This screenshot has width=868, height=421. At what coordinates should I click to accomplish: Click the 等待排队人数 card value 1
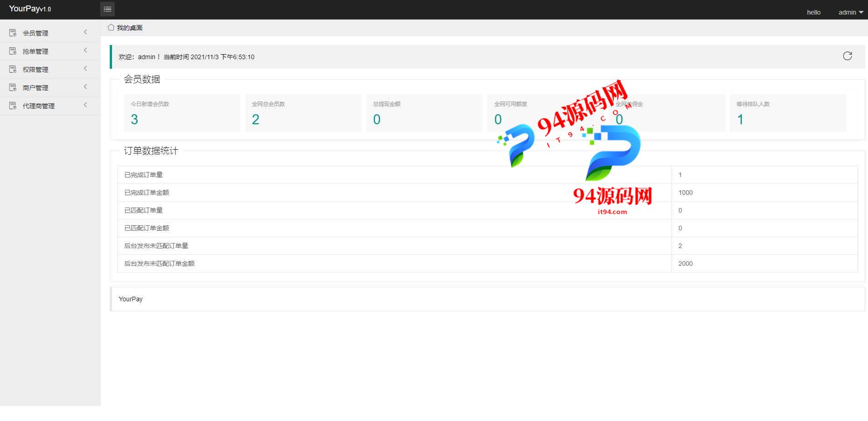pyautogui.click(x=740, y=119)
